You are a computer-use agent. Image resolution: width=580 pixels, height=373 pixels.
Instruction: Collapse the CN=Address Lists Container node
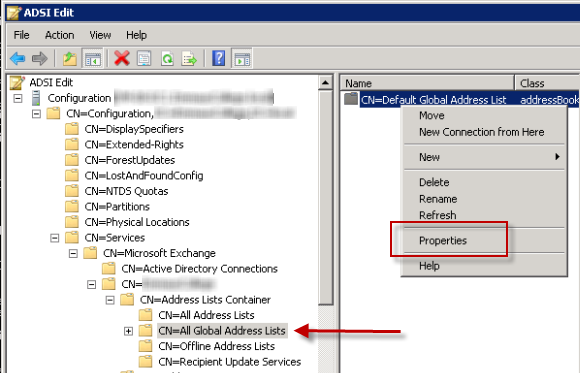point(110,300)
